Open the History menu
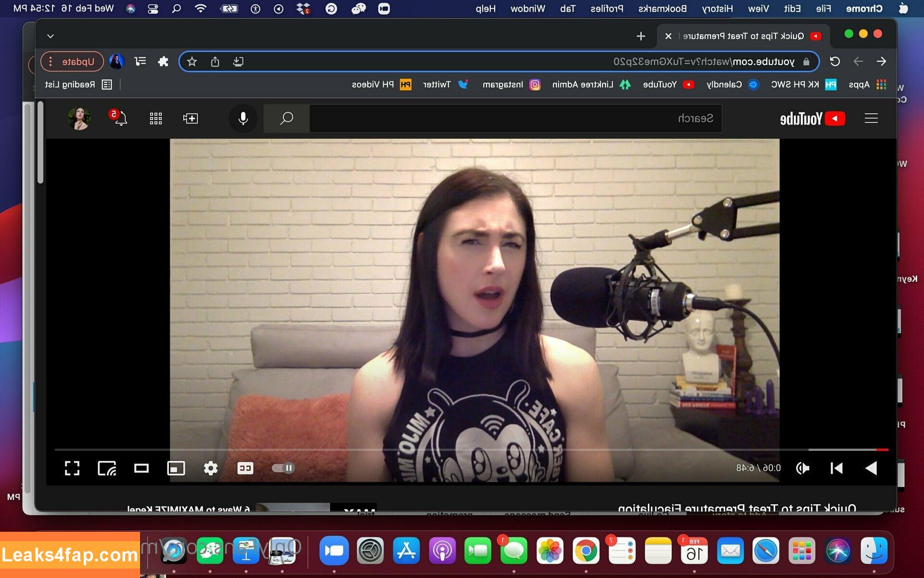The width and height of the screenshot is (924, 578). point(717,9)
